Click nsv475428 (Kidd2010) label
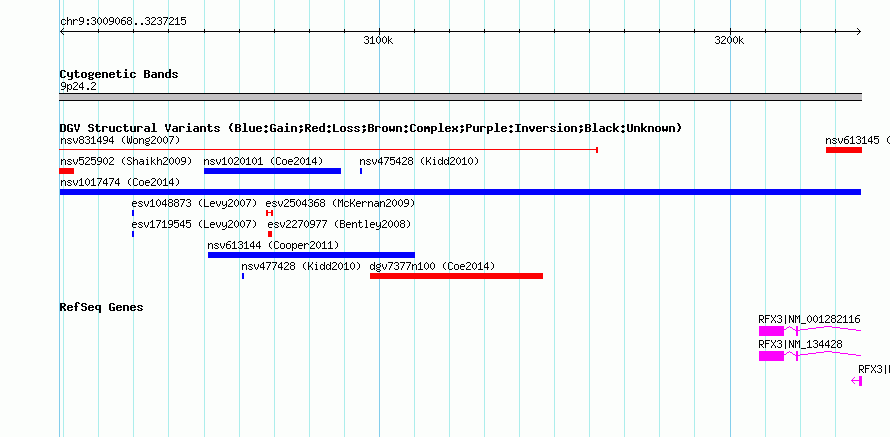This screenshot has width=890, height=437. click(419, 161)
